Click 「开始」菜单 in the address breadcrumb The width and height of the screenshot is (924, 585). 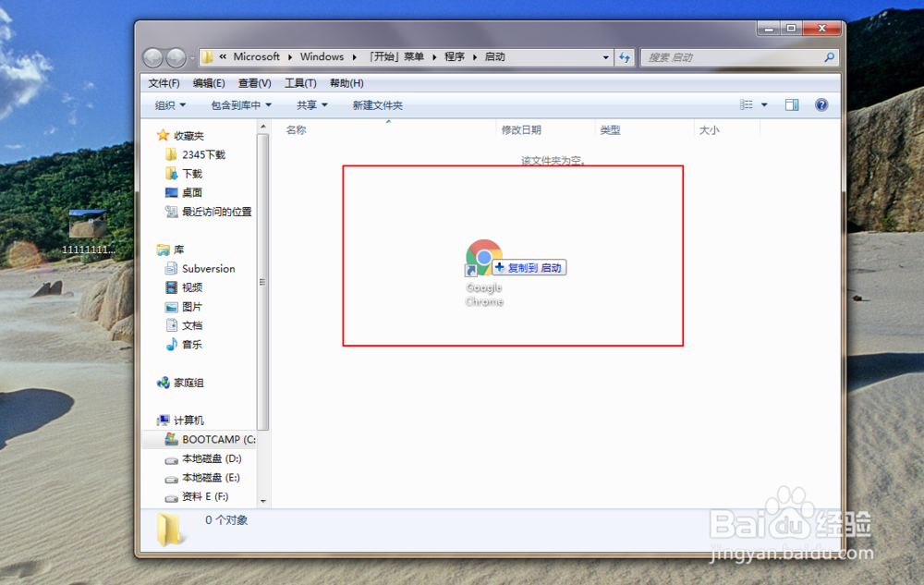coord(396,56)
